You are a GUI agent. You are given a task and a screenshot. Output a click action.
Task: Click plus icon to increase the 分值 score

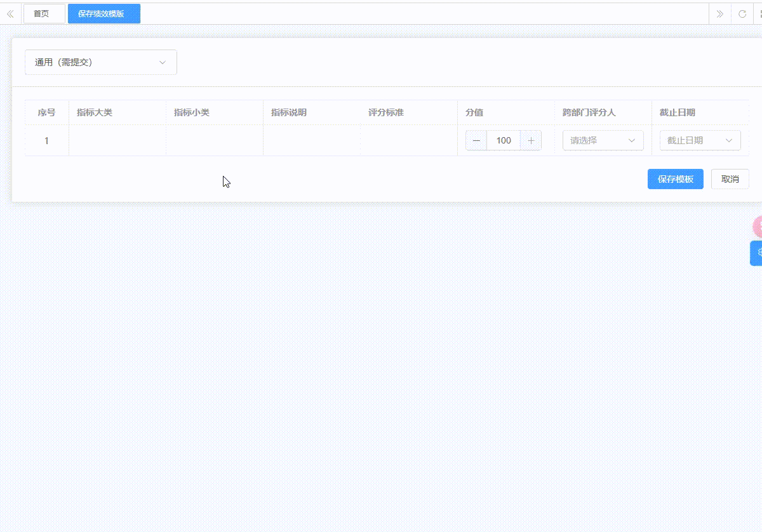532,140
